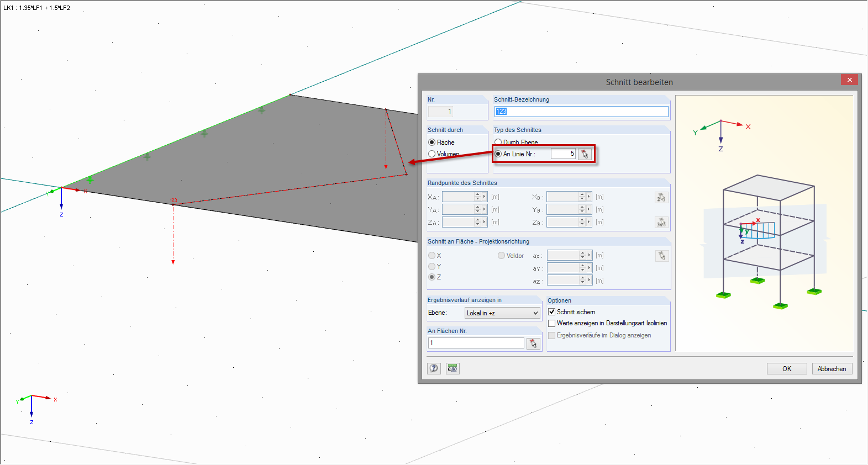This screenshot has height=465, width=868.
Task: Choose the Durch Ebene section type
Action: pyautogui.click(x=498, y=142)
